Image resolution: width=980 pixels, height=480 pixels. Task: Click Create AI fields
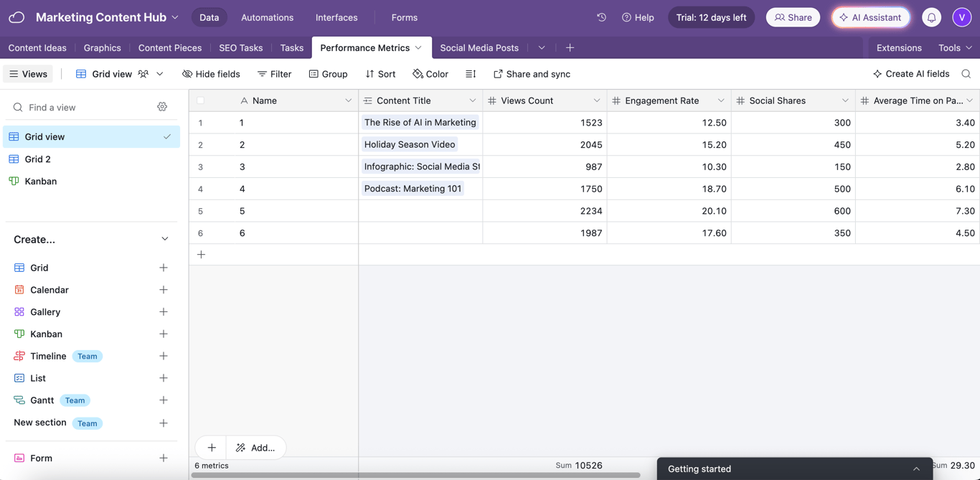click(911, 74)
